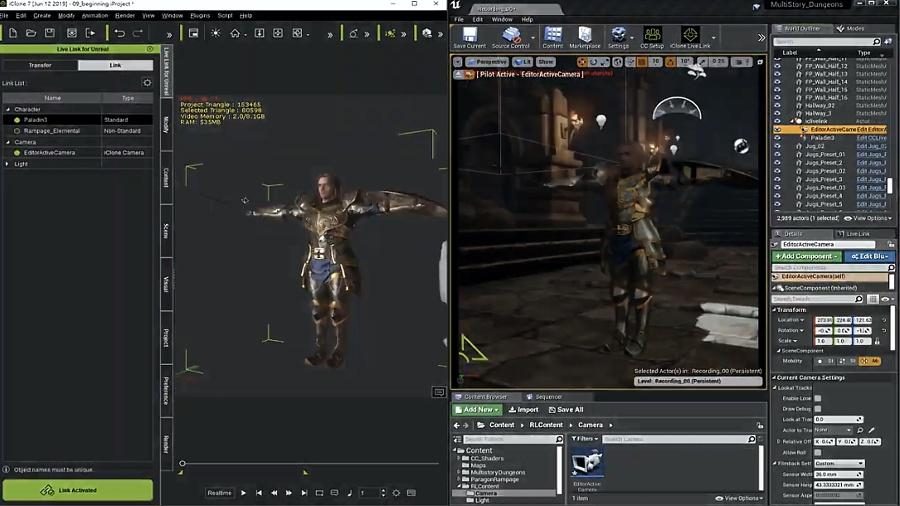Open Perspective view mode dropdown
The width and height of the screenshot is (900, 506).
click(487, 62)
